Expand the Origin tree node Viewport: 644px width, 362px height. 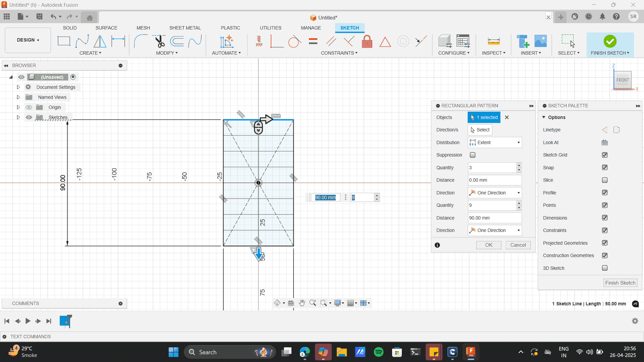tap(18, 107)
